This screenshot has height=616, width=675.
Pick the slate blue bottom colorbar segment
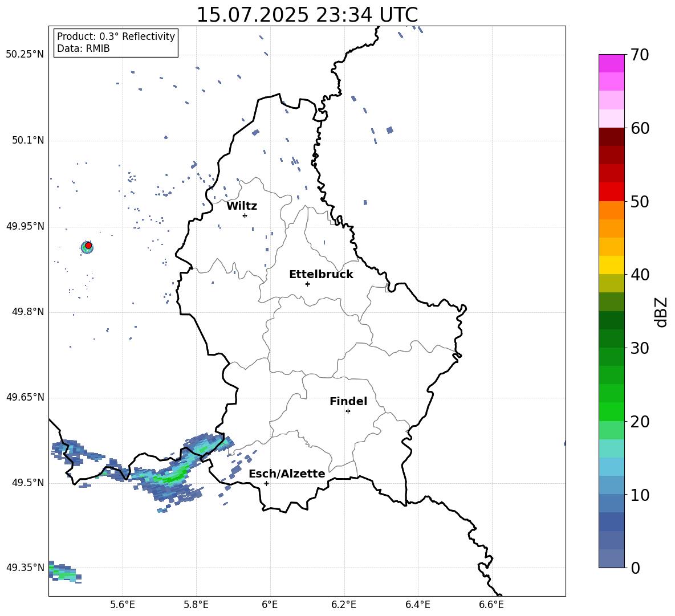(x=612, y=558)
